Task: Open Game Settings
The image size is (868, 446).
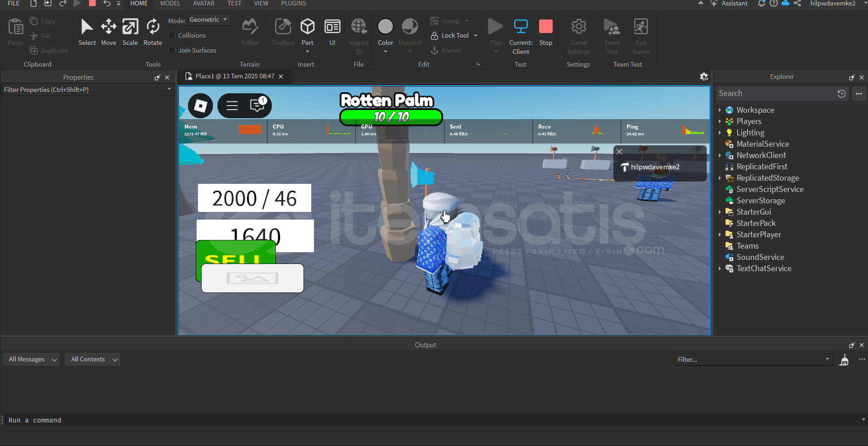Action: [579, 36]
